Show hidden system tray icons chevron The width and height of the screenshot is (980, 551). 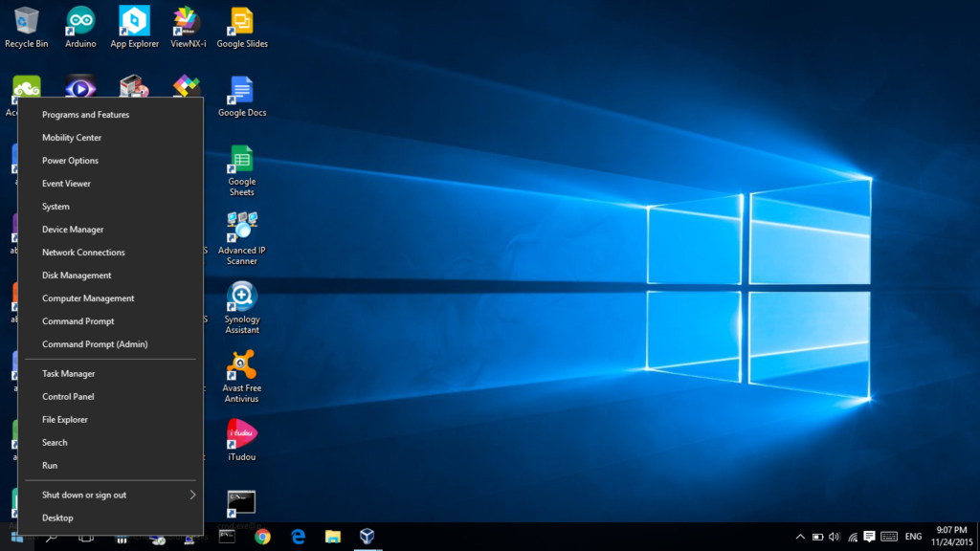(800, 537)
